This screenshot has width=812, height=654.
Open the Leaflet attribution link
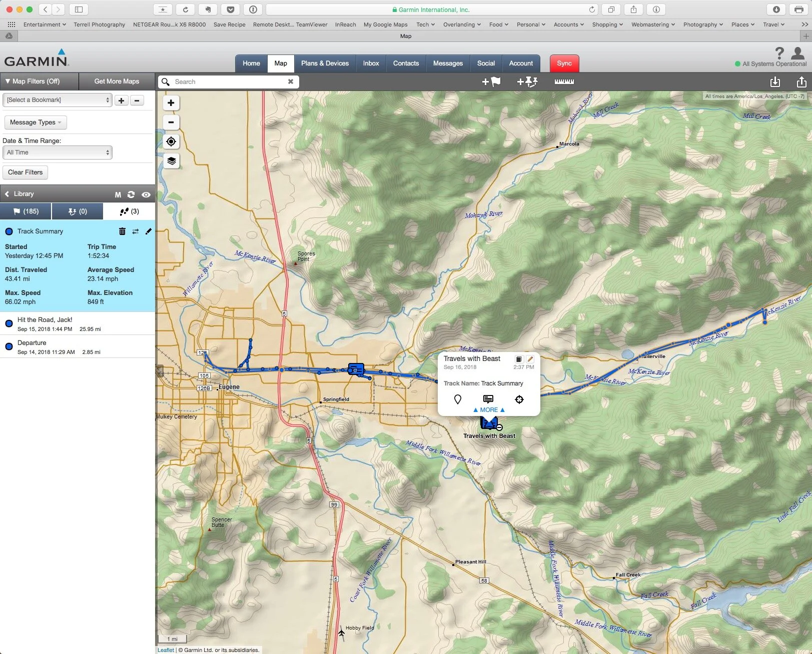click(x=166, y=650)
